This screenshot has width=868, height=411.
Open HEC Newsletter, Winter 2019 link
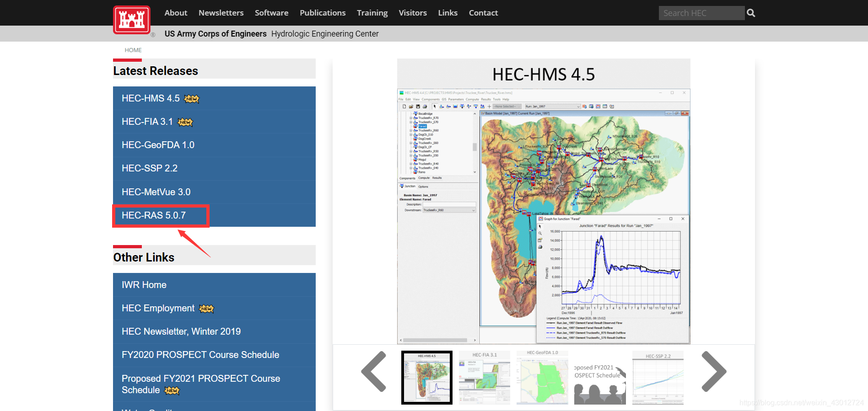point(214,331)
